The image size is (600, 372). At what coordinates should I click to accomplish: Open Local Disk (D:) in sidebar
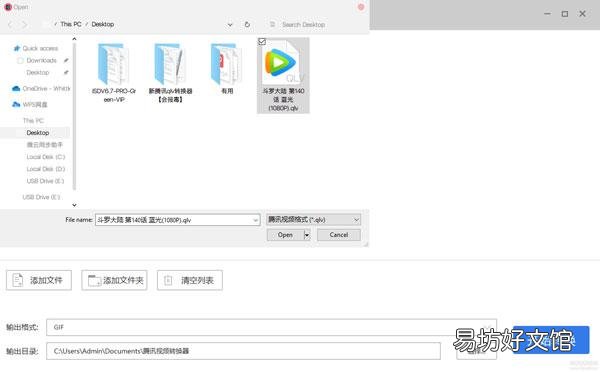coord(46,169)
